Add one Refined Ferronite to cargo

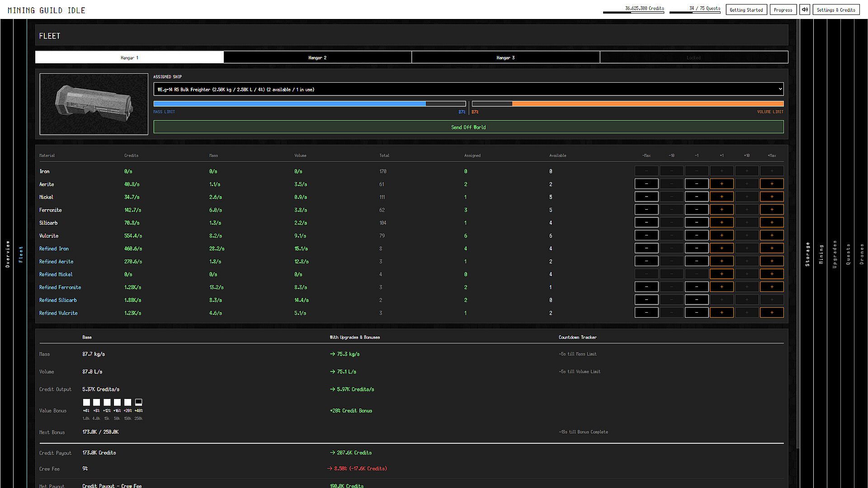point(722,287)
